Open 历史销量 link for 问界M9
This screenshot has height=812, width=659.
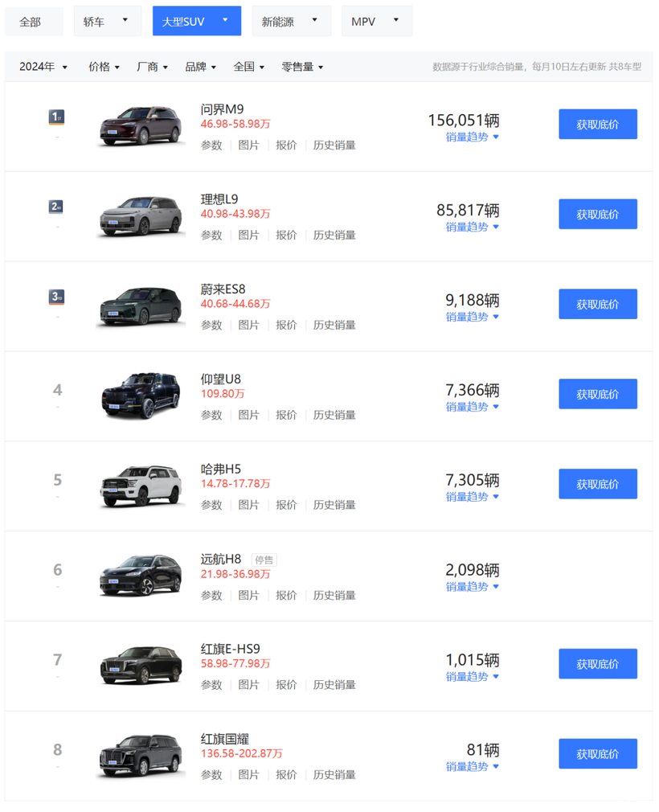pyautogui.click(x=334, y=146)
